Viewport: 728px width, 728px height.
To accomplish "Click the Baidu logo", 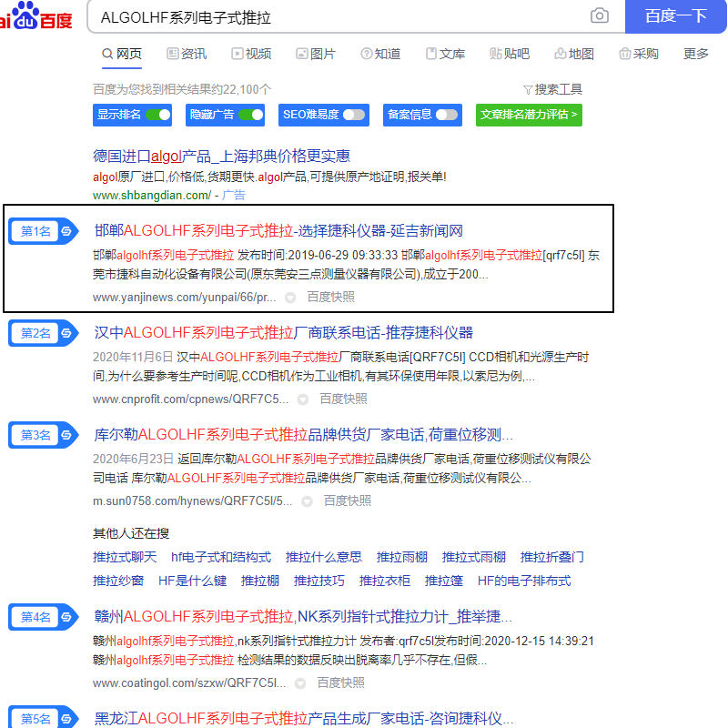I will (36, 16).
